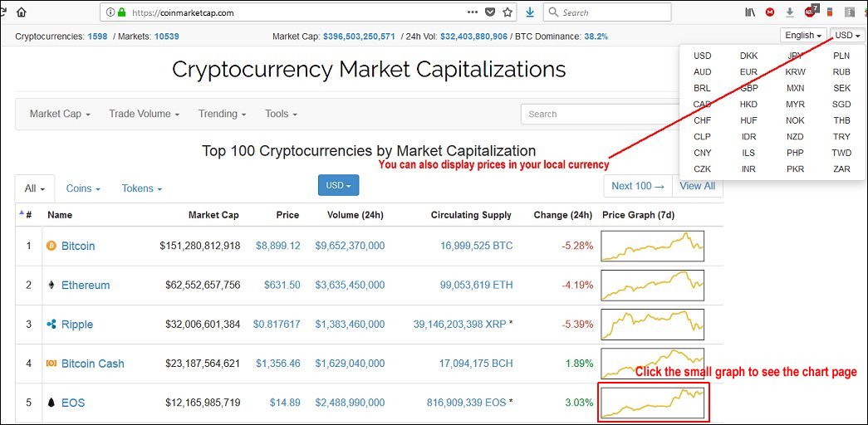Click the Markets count 10539
Screen dimensions: 868x425
pos(167,37)
